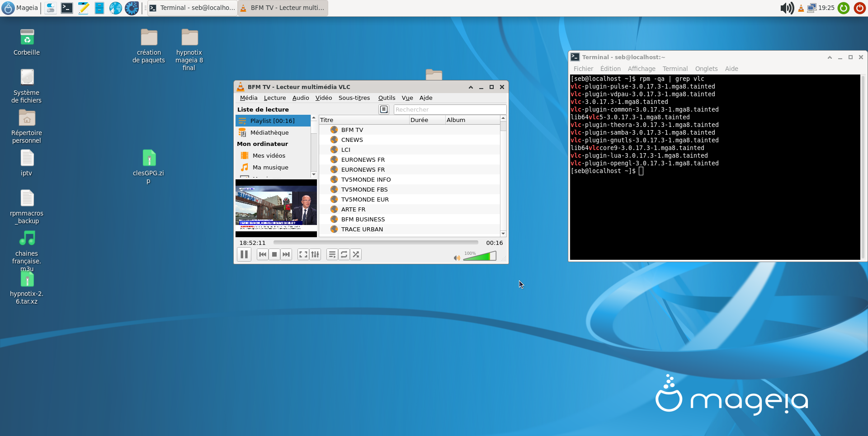This screenshot has height=436, width=868.
Task: Toggle VLC fullscreen mode
Action: click(x=303, y=254)
